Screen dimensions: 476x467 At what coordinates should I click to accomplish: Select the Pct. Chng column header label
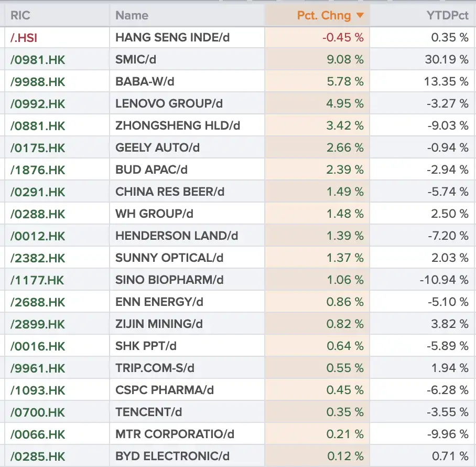[323, 16]
